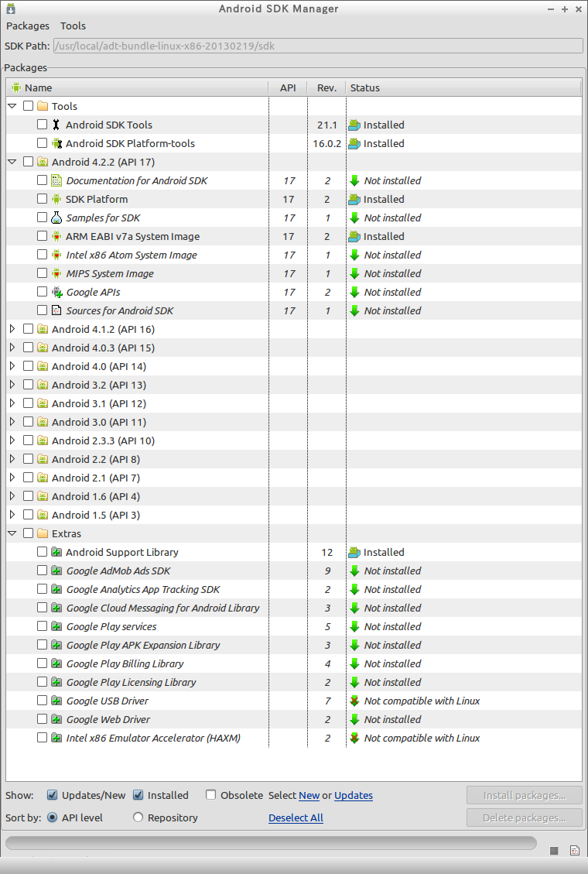588x874 pixels.
Task: Collapse the Android 4.2.2 (API 17) group
Action: point(12,162)
